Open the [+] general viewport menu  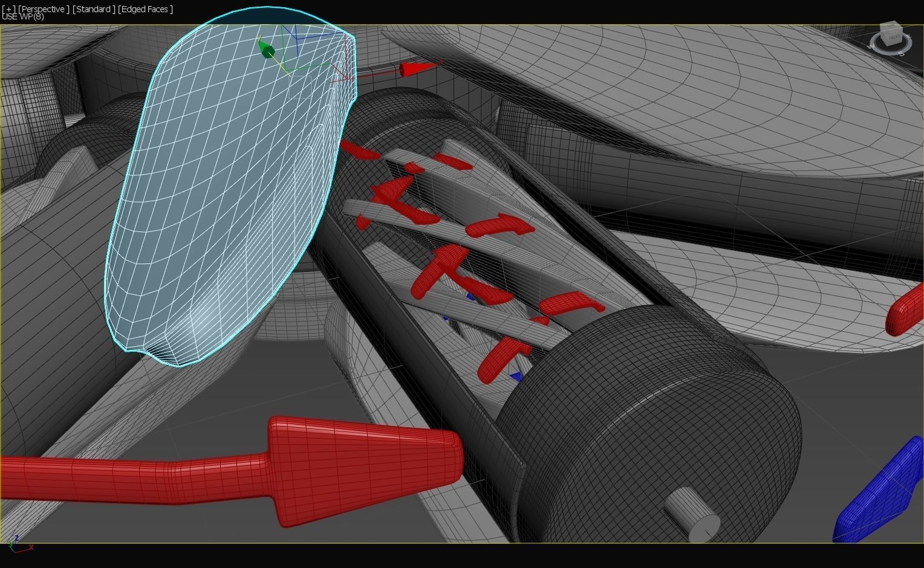click(x=9, y=9)
